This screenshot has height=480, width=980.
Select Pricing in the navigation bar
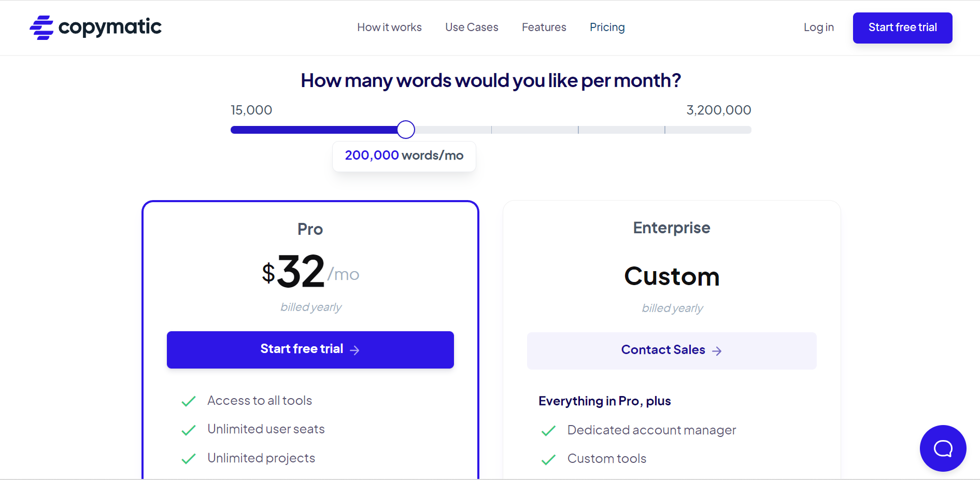pos(607,27)
